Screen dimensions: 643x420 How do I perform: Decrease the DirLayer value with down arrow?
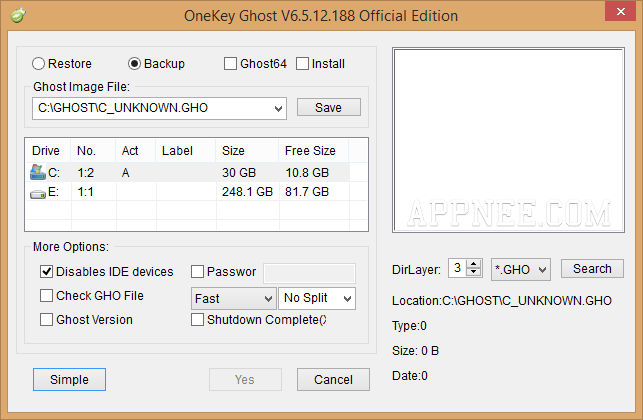coord(474,272)
